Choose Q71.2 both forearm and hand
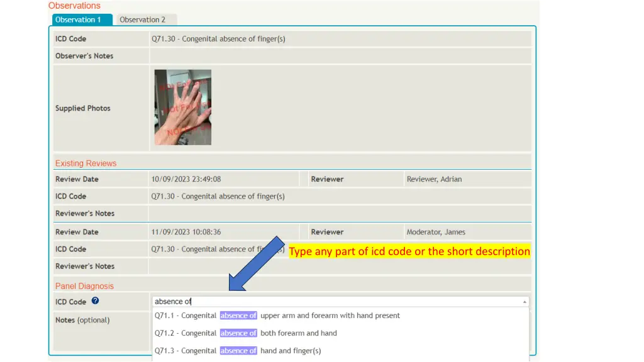644x362 pixels. (x=246, y=333)
